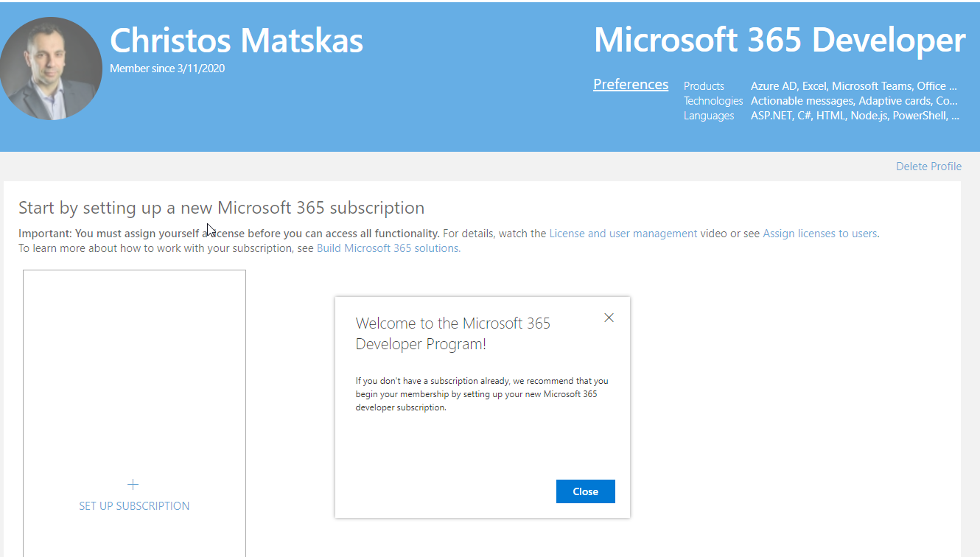Click the Christos Matskas profile photo
980x557 pixels.
pos(50,69)
